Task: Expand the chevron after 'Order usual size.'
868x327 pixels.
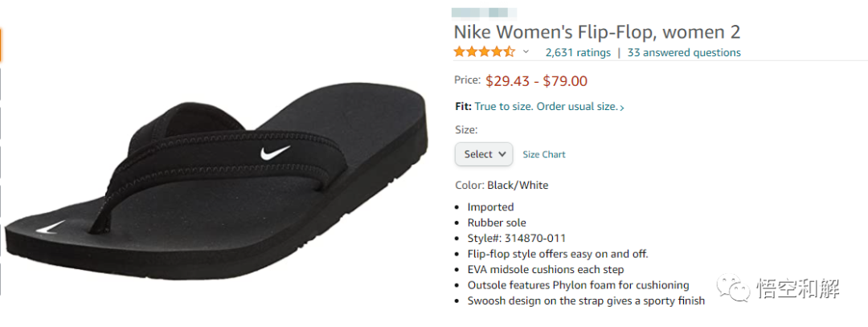Action: coord(622,107)
